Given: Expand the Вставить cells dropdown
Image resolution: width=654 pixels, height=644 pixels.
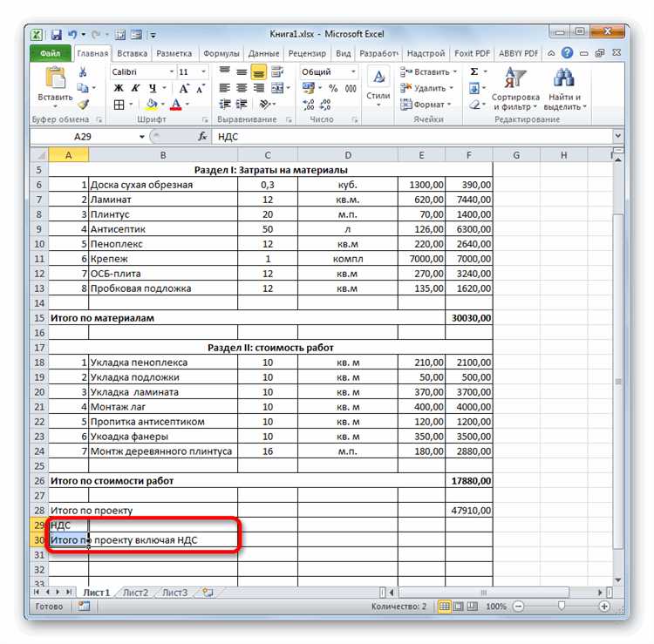Looking at the screenshot, I should tap(455, 71).
